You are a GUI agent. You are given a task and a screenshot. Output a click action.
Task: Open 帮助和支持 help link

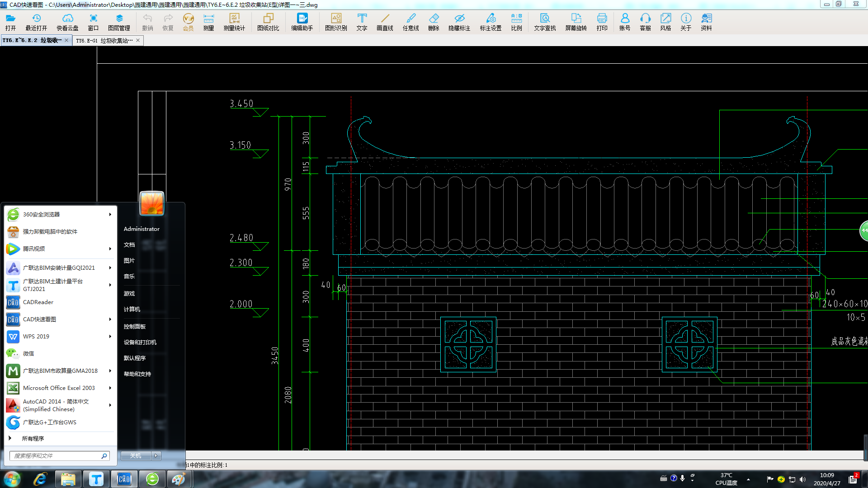137,374
